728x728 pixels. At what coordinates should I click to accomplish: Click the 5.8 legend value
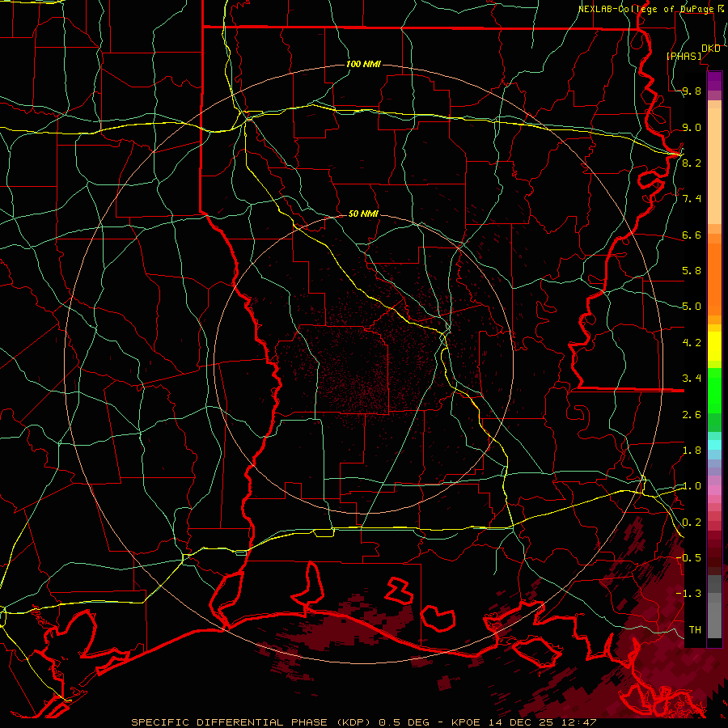pyautogui.click(x=692, y=271)
